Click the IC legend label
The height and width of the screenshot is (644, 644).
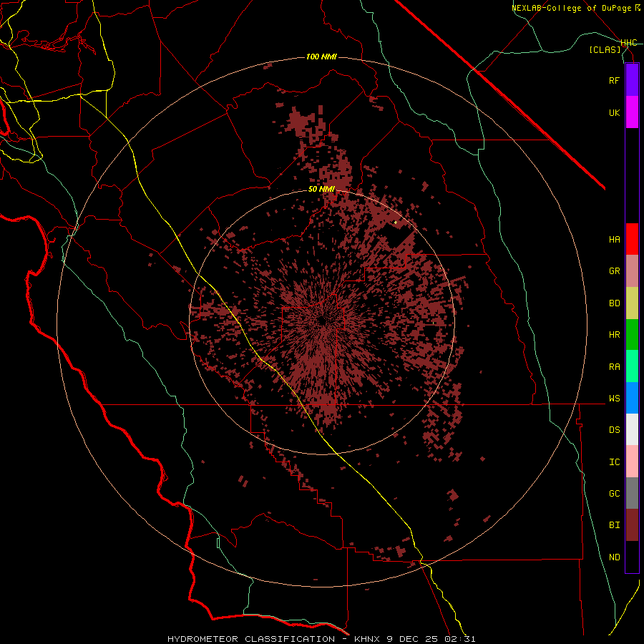(x=614, y=462)
